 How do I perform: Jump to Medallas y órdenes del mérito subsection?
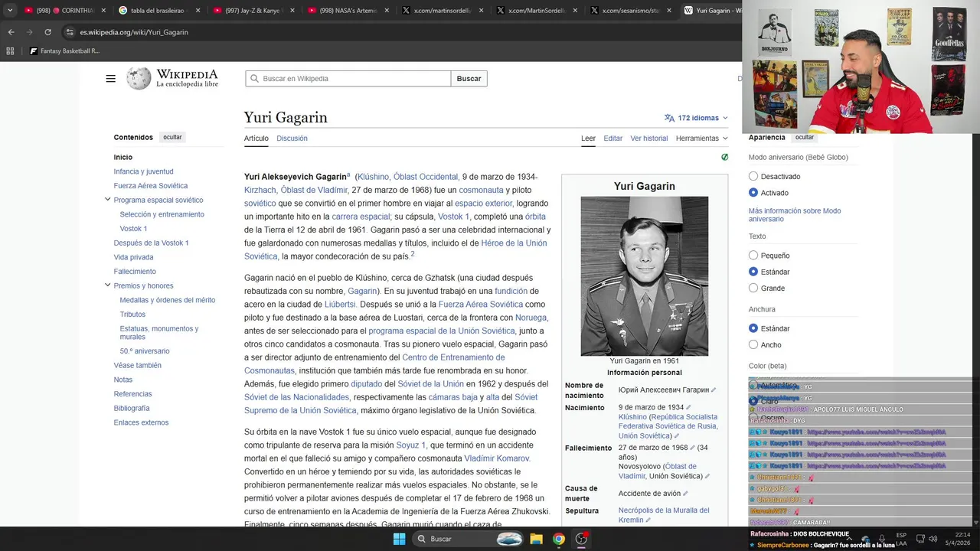point(167,300)
